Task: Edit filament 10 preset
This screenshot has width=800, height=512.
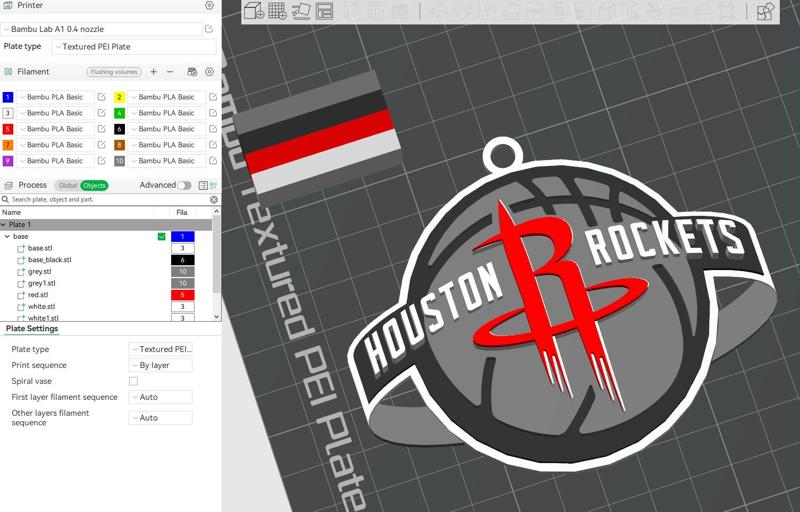Action: pyautogui.click(x=213, y=161)
